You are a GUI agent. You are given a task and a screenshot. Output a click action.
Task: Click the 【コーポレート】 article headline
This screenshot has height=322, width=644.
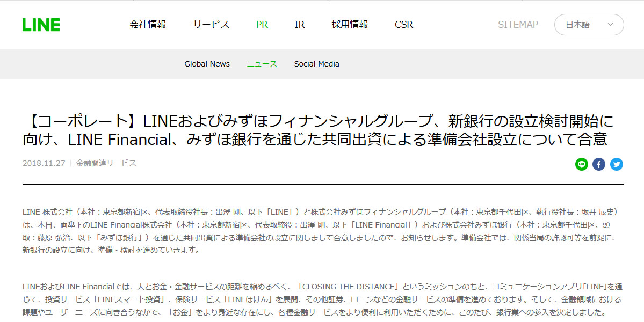point(317,130)
